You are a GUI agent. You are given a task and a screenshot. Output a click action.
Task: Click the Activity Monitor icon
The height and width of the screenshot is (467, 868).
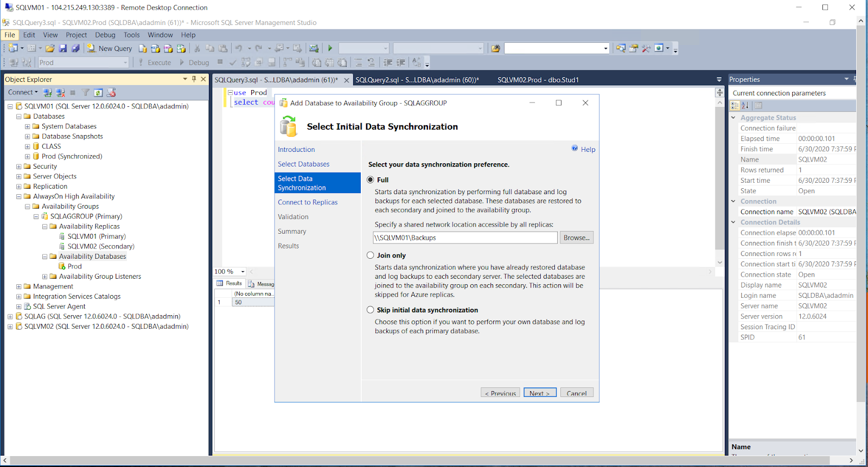tap(314, 48)
